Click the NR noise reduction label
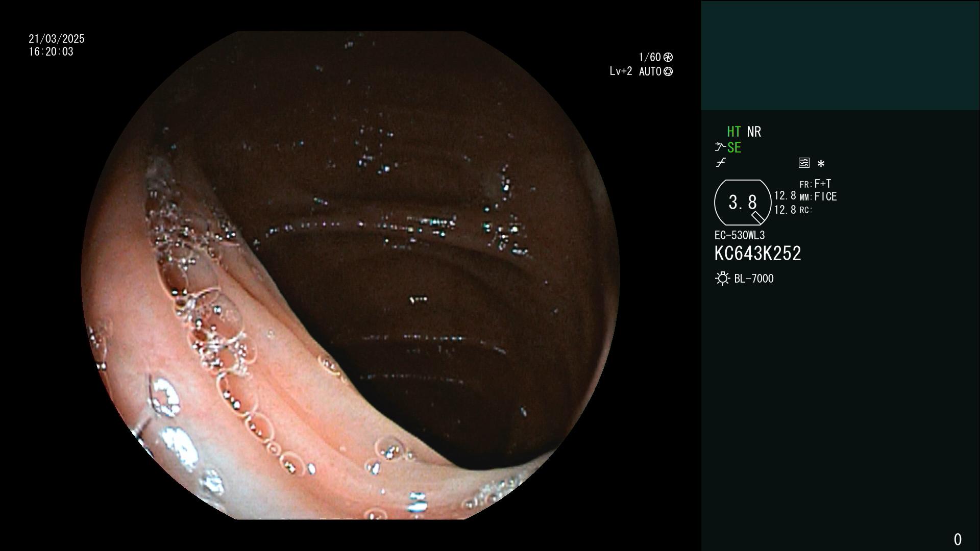This screenshot has height=551, width=980. tap(754, 132)
